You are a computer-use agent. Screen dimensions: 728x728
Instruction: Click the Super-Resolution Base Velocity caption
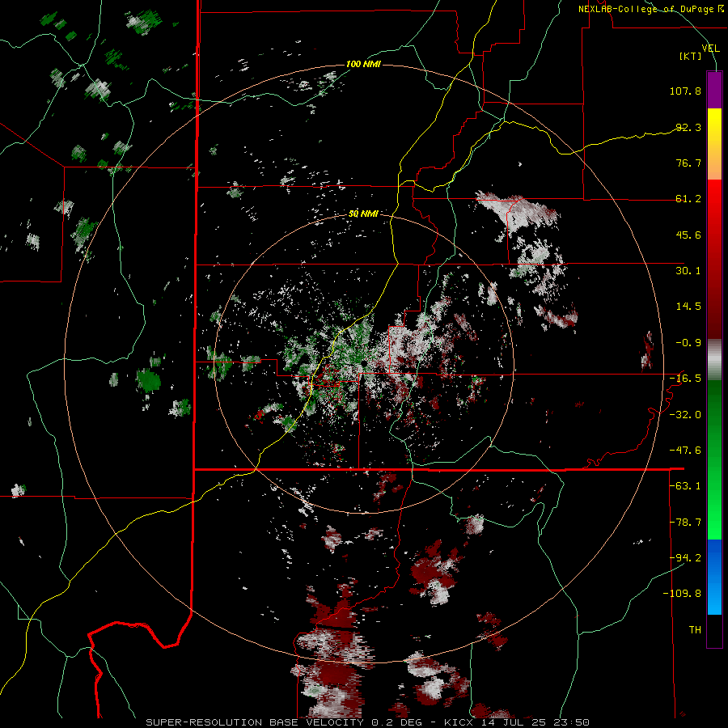pyautogui.click(x=367, y=722)
